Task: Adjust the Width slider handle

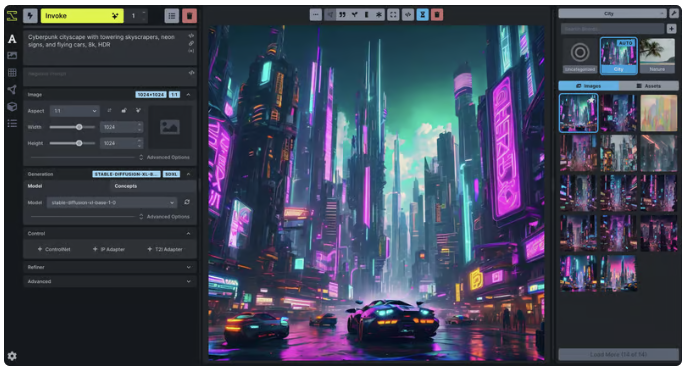Action: click(x=79, y=127)
